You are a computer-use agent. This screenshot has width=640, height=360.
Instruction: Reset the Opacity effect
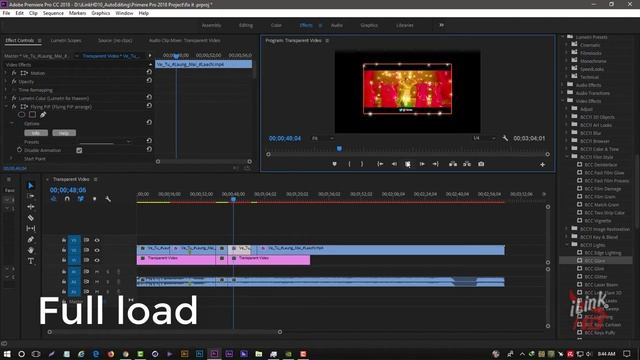pyautogui.click(x=149, y=81)
